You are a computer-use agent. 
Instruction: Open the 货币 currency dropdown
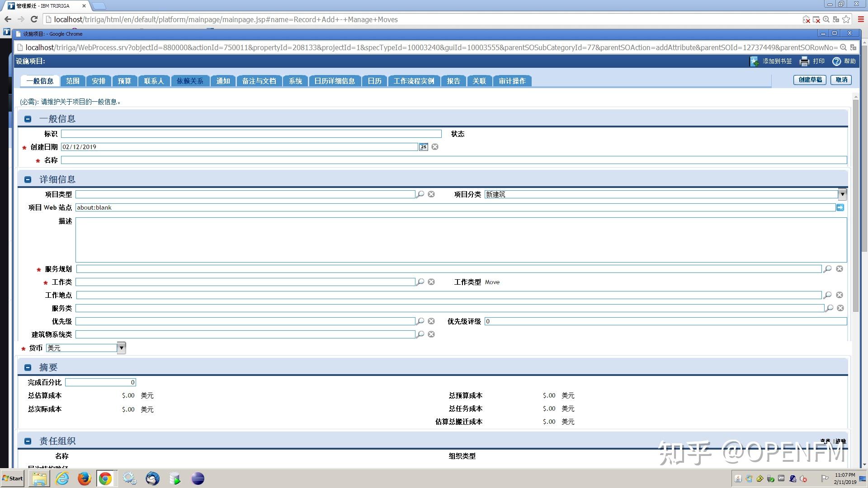(x=121, y=348)
